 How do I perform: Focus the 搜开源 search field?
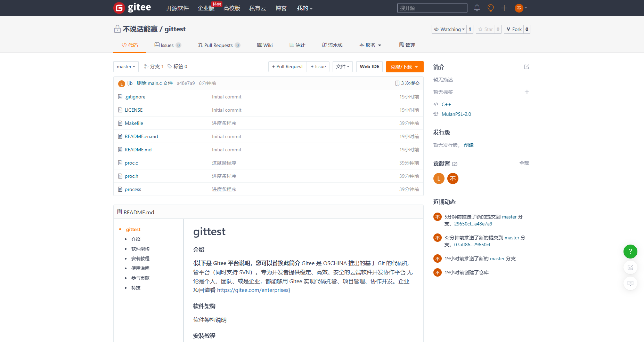432,8
